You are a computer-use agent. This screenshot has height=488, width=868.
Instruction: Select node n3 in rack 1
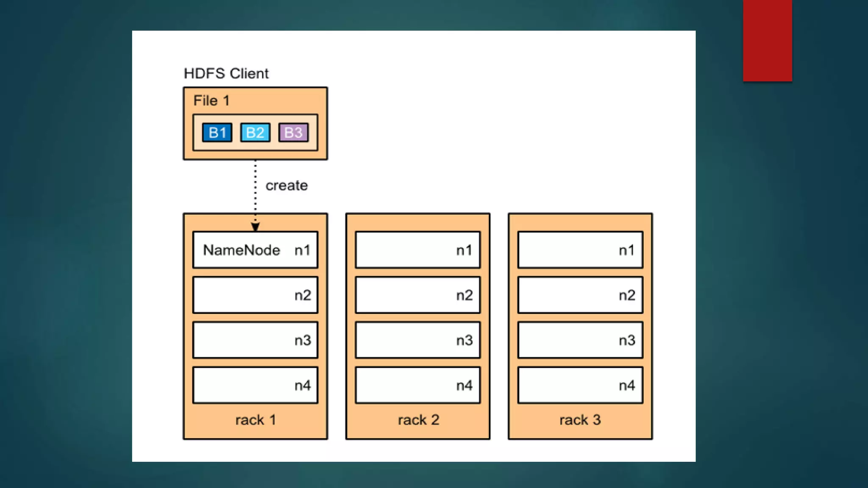[x=255, y=340]
